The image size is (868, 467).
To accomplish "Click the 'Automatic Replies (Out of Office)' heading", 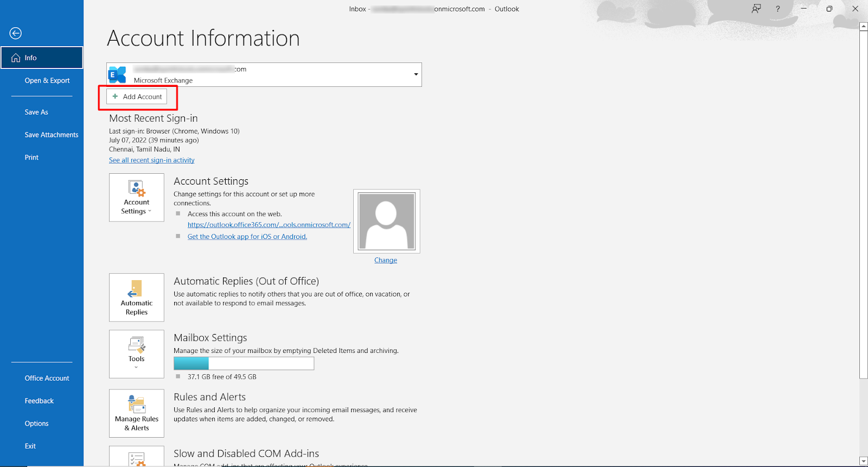I will pyautogui.click(x=246, y=281).
